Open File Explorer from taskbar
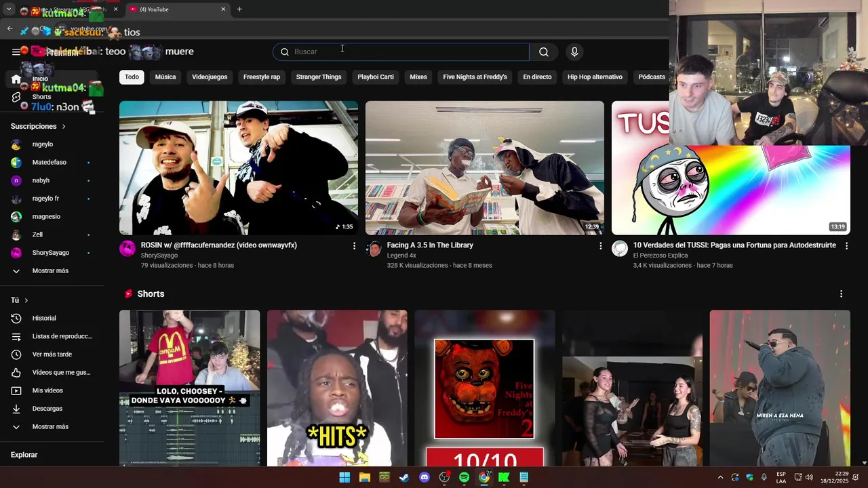The height and width of the screenshot is (488, 868). coord(365,478)
